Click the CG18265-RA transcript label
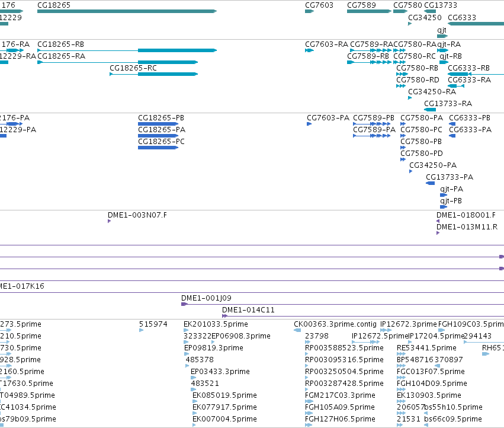Image resolution: width=504 pixels, height=428 pixels. point(62,56)
